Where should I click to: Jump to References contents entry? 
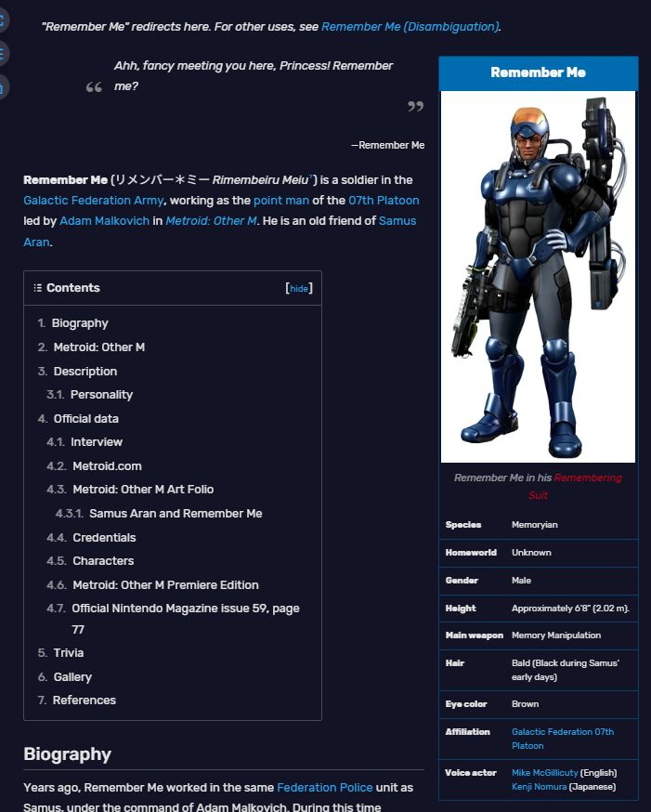pos(85,701)
